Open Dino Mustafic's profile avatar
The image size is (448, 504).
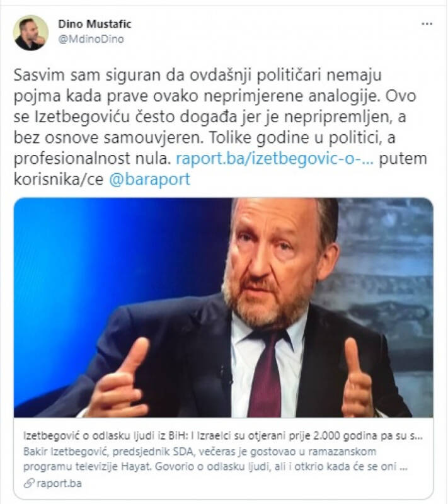[30, 33]
